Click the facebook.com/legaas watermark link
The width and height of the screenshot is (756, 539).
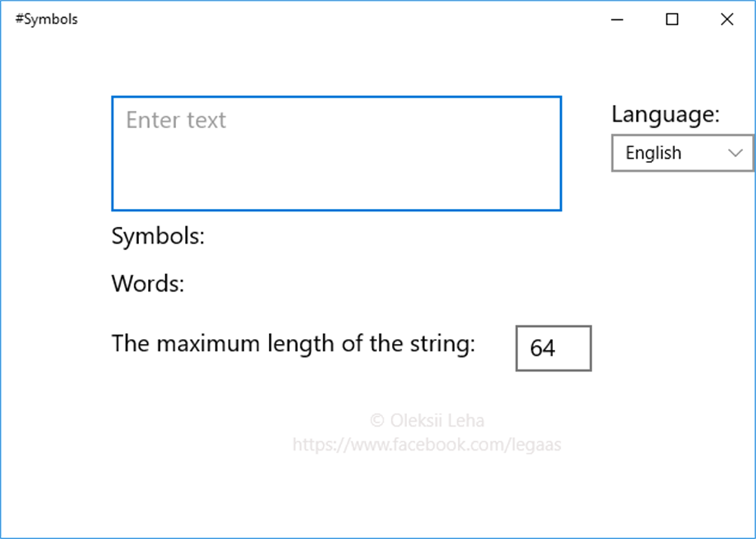426,444
